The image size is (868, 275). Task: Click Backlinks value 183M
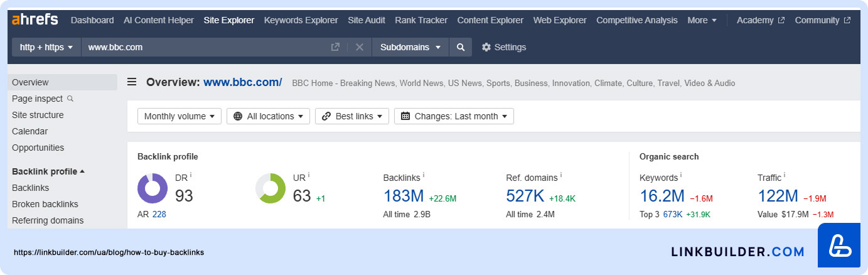(404, 196)
